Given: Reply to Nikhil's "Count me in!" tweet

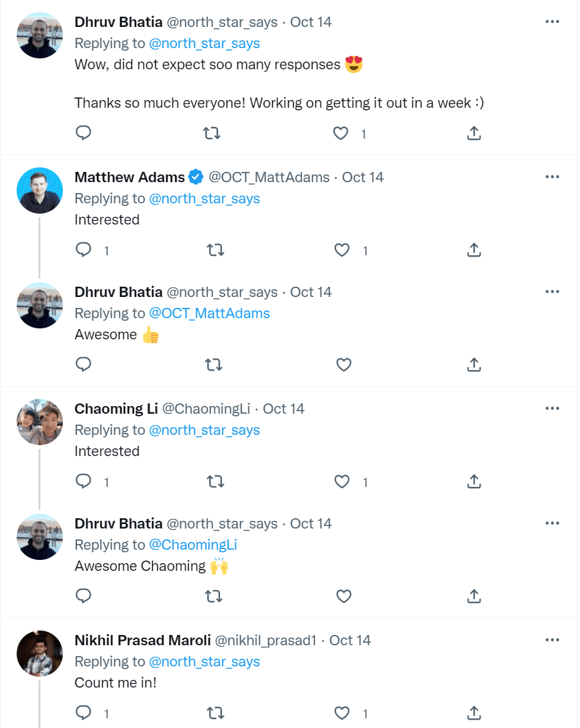Looking at the screenshot, I should click(x=83, y=713).
